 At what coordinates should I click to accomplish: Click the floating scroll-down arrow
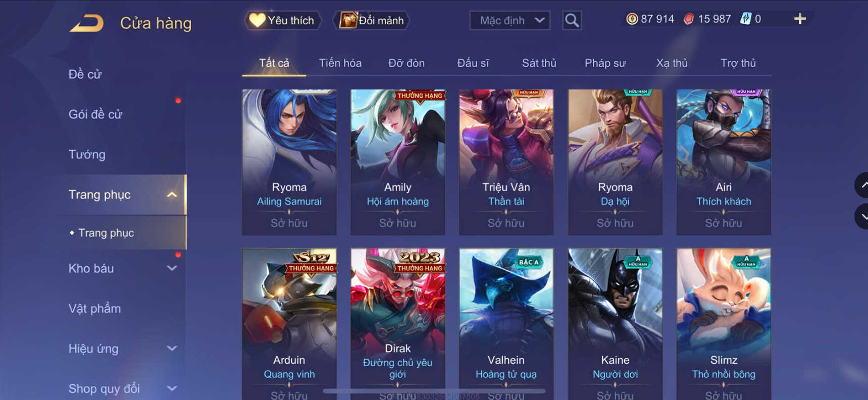[x=861, y=217]
